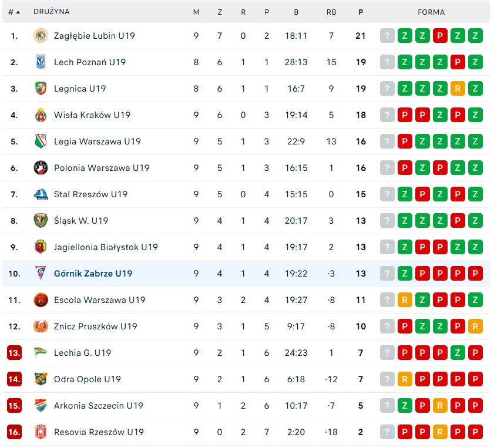
Task: Sort standings by the RB column header
Action: coord(331,12)
